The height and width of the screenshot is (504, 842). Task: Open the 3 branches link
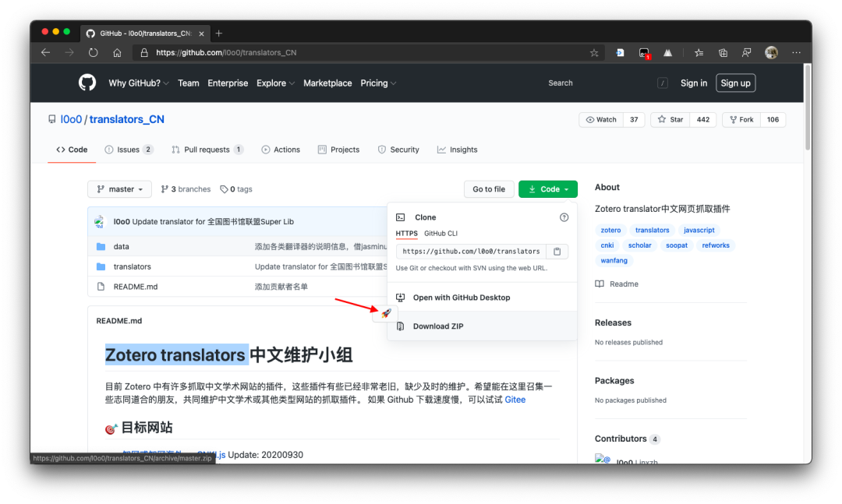click(186, 189)
